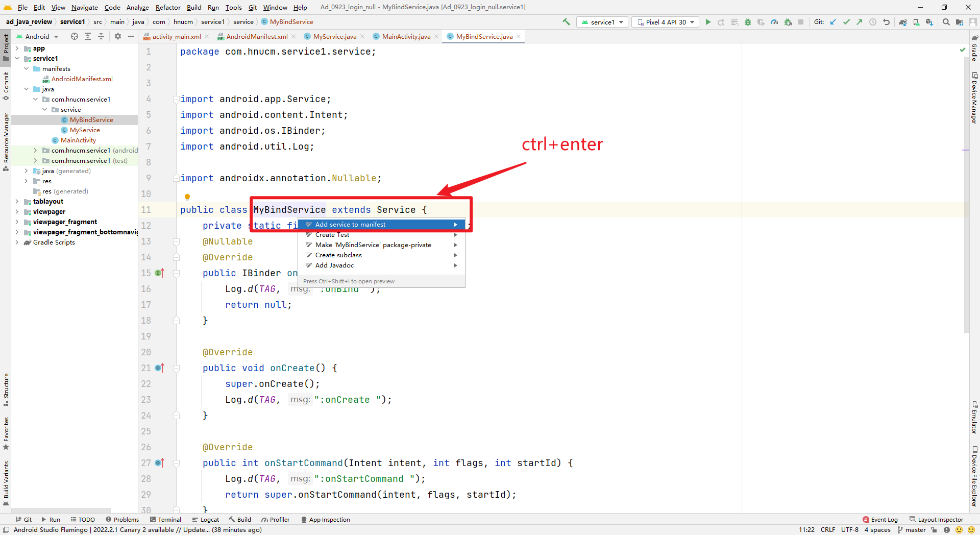Click the lightbulb quick-fix icon in editor
This screenshot has height=535, width=980.
pyautogui.click(x=187, y=197)
